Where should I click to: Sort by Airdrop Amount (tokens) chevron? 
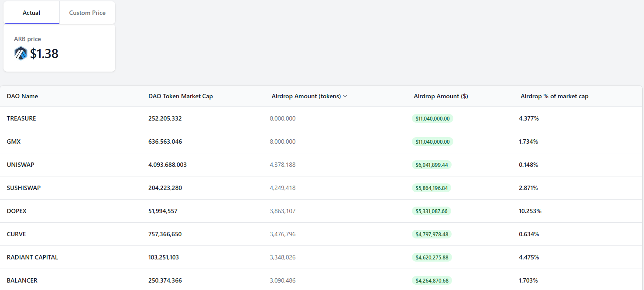click(x=345, y=96)
